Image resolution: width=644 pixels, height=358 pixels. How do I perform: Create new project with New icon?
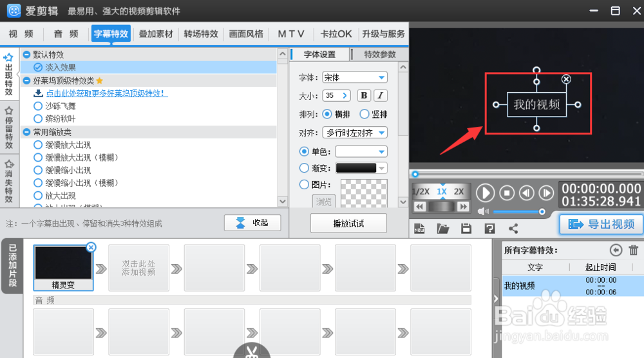pos(419,229)
